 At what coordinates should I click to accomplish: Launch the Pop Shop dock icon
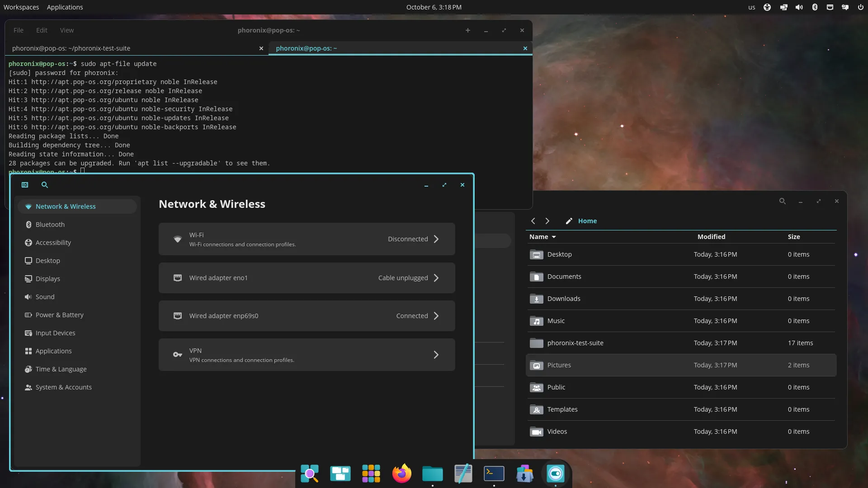pos(524,474)
